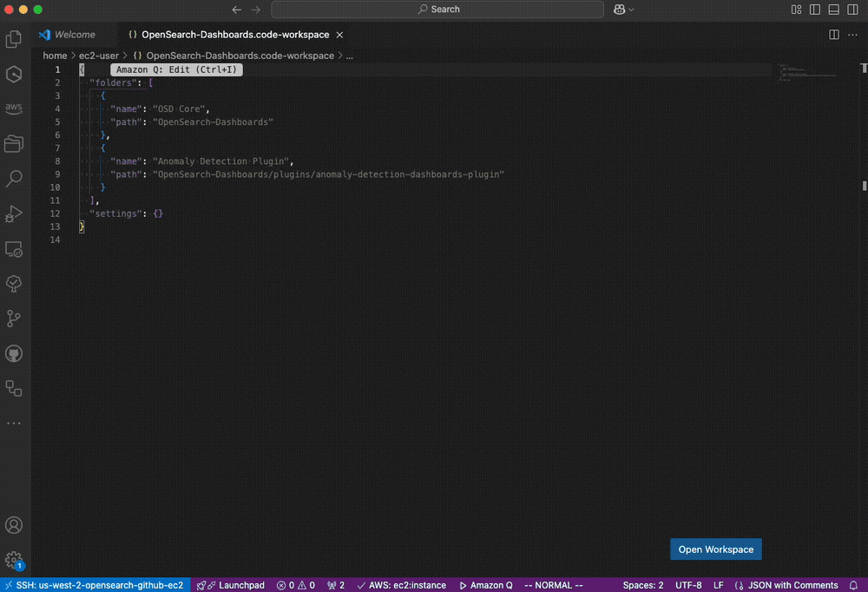Toggle Secondary Side Bar visibility

[852, 10]
